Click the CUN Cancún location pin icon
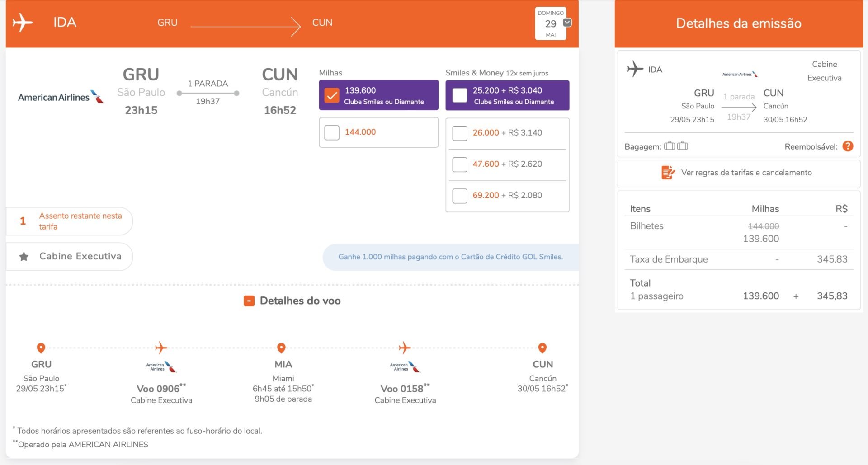This screenshot has height=465, width=868. pyautogui.click(x=542, y=348)
